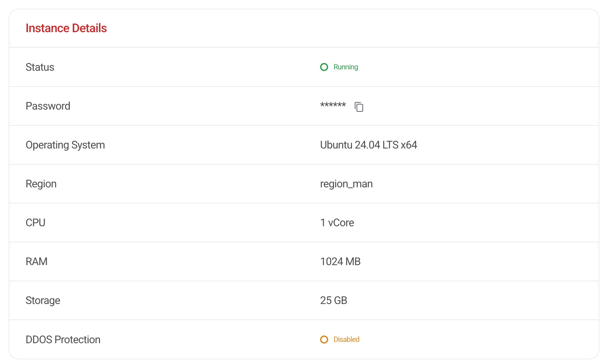
Task: Click the RAM row label
Action: coord(37,261)
